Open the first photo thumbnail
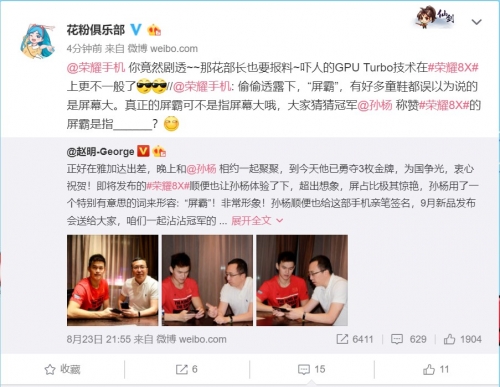The width and height of the screenshot is (500, 387). pos(112,280)
